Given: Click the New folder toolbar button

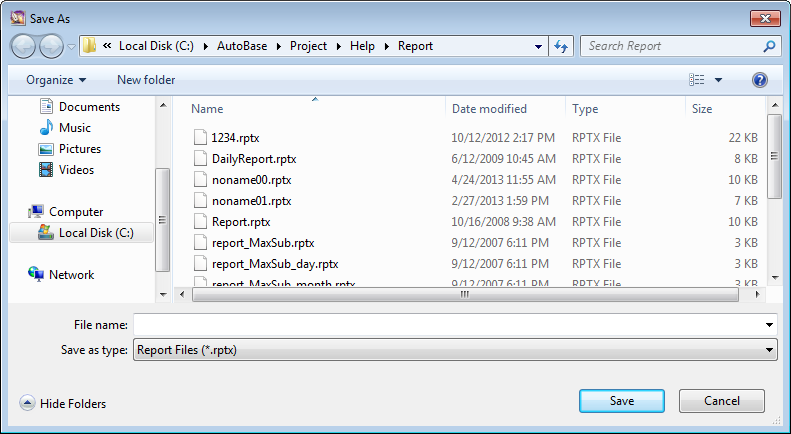Looking at the screenshot, I should (x=146, y=80).
